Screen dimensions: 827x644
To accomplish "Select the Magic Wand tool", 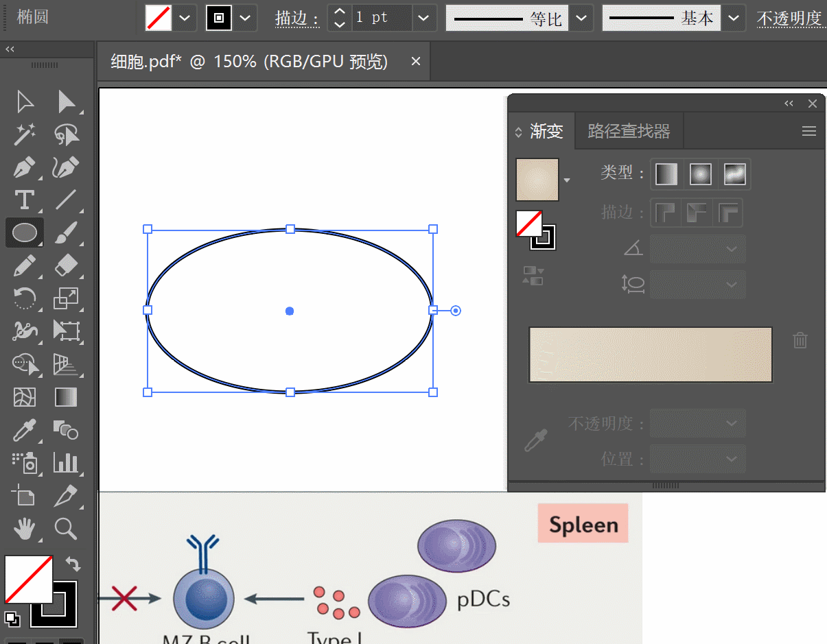I will pos(25,135).
